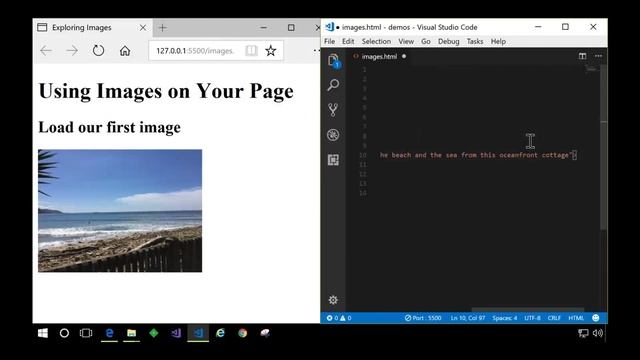Open Internet Explorer taskbar icon

coord(220,333)
